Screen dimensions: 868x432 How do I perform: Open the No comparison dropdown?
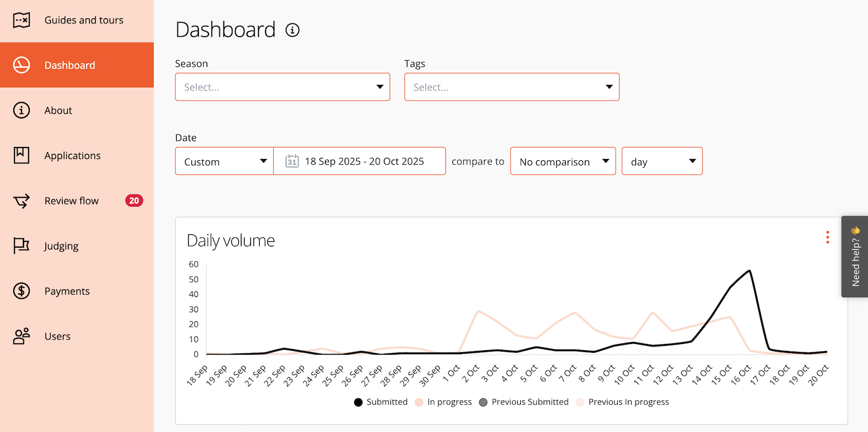point(563,161)
